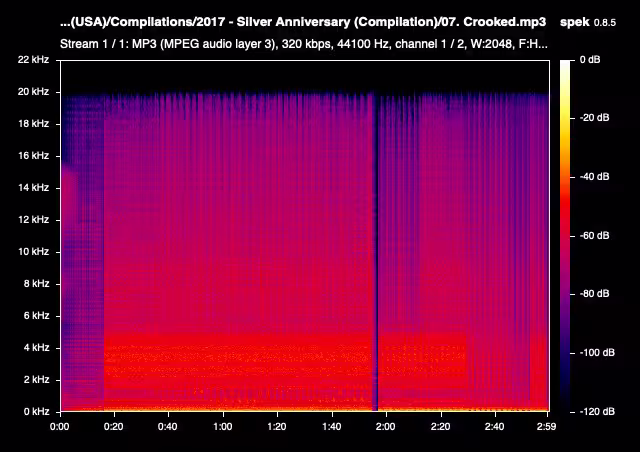The image size is (640, 452).
Task: Click the 1:20 time axis label
Action: coord(277,427)
